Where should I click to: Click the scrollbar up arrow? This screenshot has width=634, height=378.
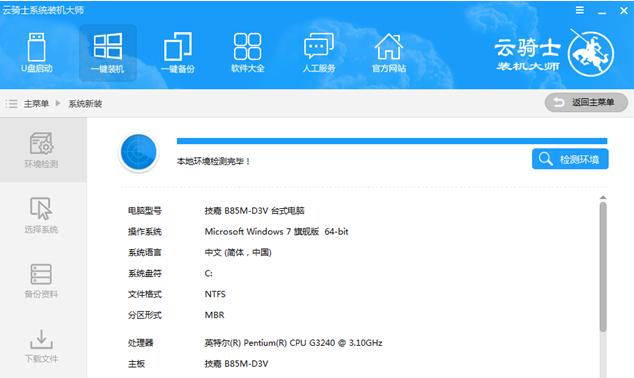point(603,197)
